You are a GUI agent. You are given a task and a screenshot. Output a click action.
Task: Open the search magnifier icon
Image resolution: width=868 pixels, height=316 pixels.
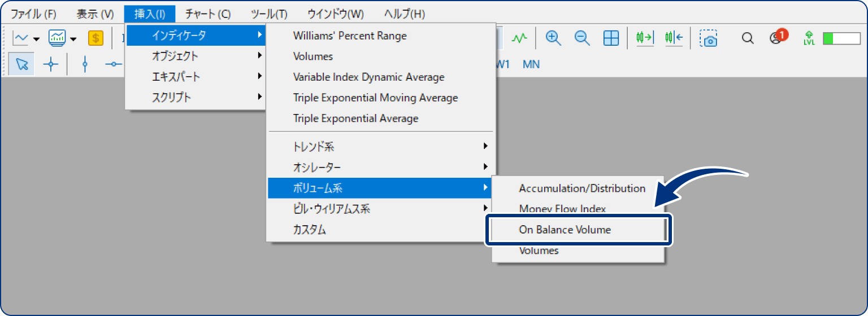748,38
